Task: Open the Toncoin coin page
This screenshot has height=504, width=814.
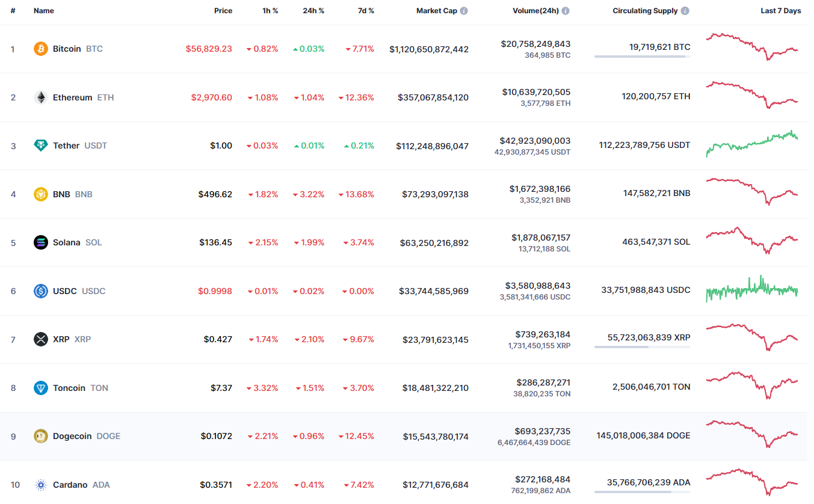Action: 69,388
